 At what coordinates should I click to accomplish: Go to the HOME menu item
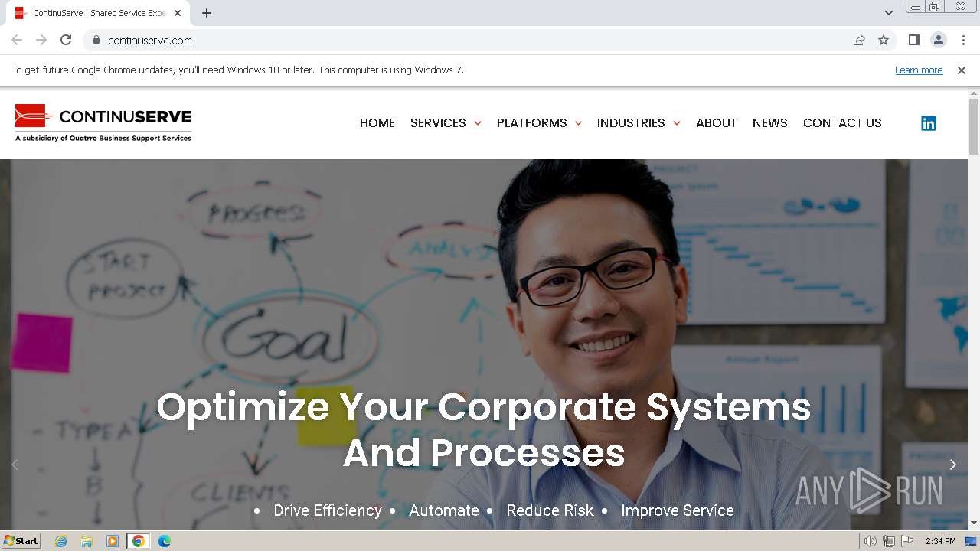coord(377,123)
